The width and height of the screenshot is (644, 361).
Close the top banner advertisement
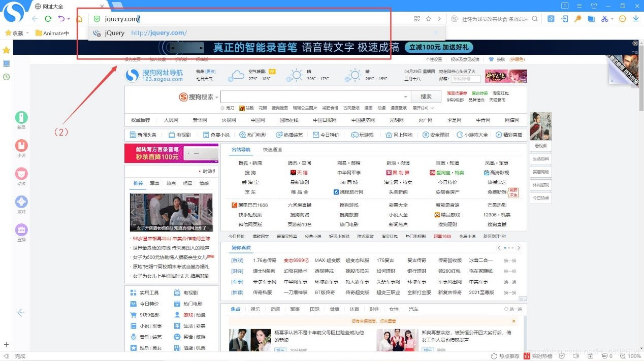click(635, 44)
